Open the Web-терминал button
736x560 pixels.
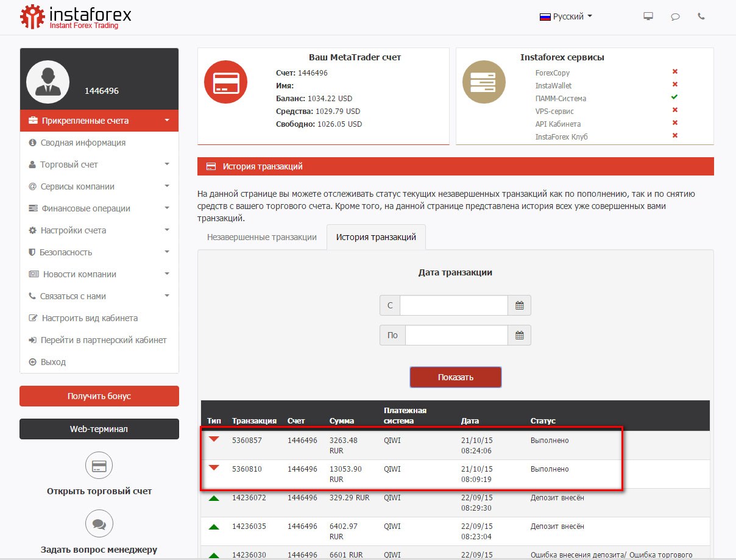tap(99, 429)
